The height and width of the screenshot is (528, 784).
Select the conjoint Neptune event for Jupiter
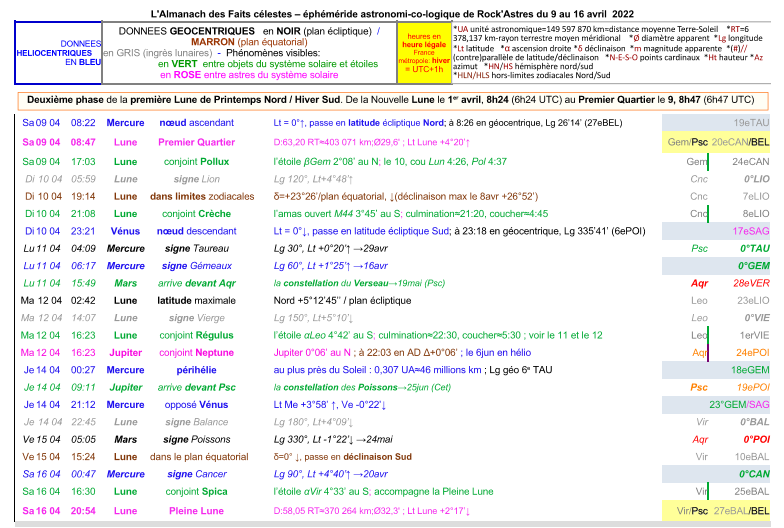coord(196,352)
